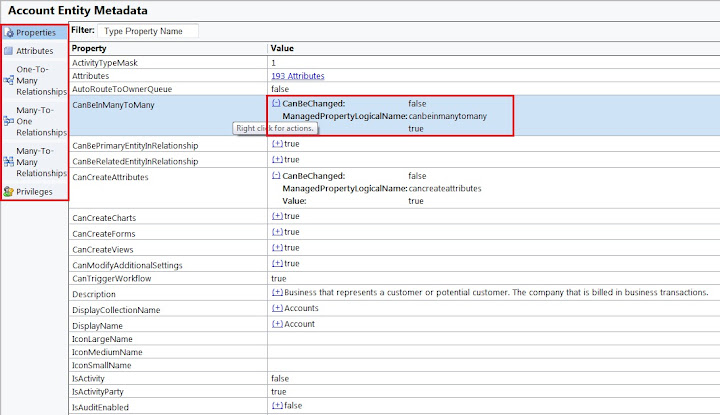Open the 193 Attributes link
Screen dimensions: 720x415
click(297, 76)
